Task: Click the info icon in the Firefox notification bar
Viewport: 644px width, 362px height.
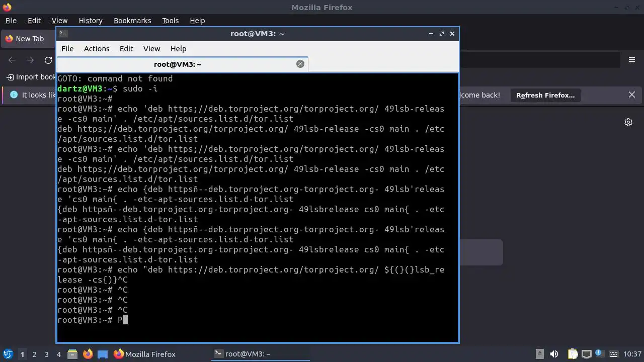Action: coord(14,95)
